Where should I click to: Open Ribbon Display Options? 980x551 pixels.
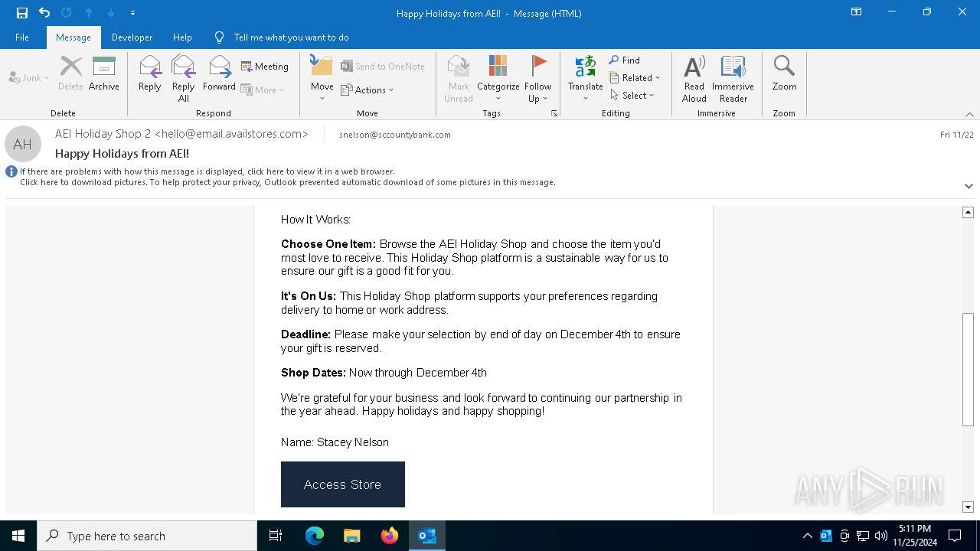point(857,12)
